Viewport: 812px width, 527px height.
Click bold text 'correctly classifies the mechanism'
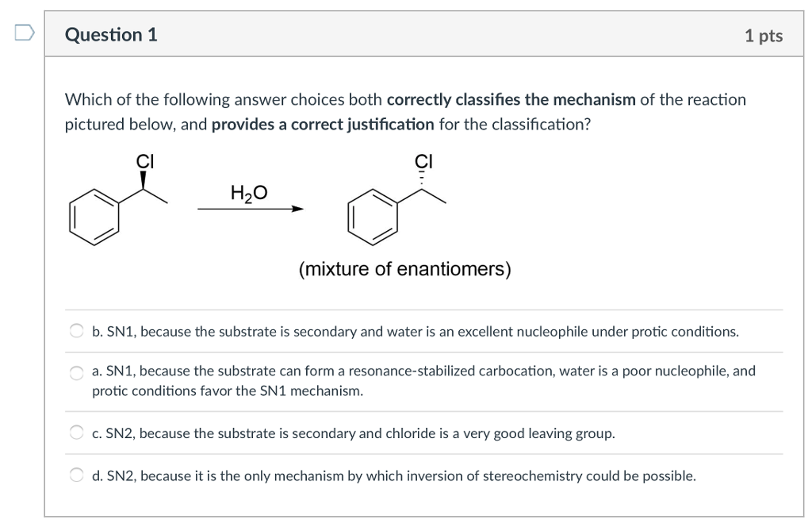511,99
